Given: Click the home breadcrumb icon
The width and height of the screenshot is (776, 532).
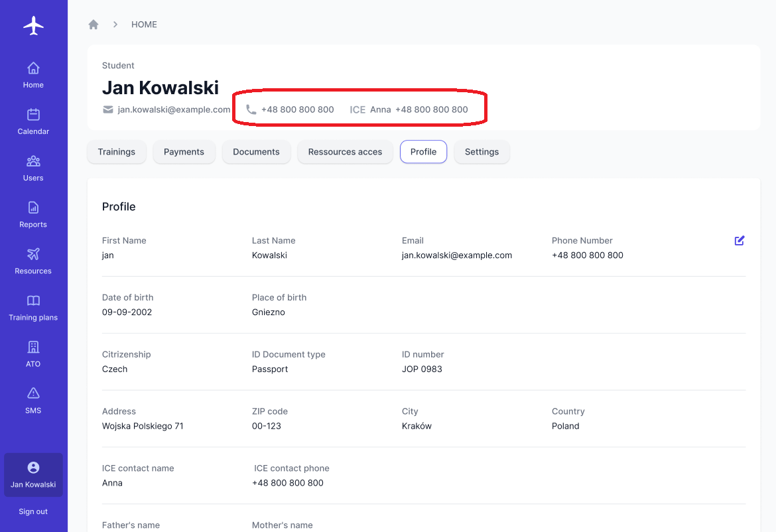Looking at the screenshot, I should pyautogui.click(x=94, y=25).
